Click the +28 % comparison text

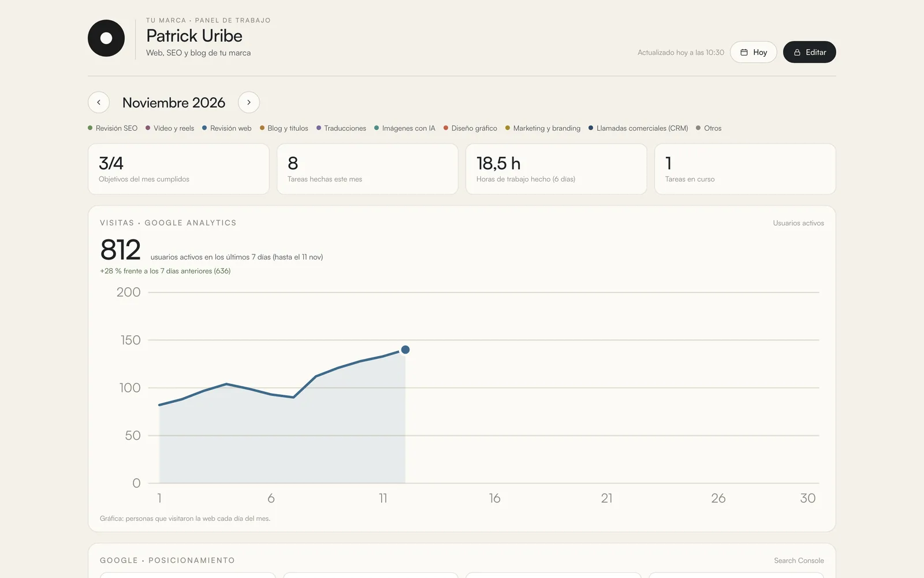tap(165, 271)
